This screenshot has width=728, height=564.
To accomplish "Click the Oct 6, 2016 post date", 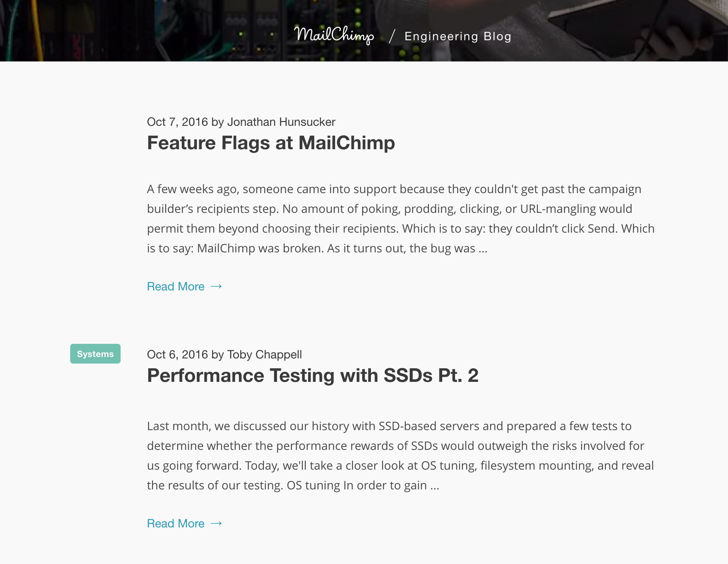I will point(177,354).
